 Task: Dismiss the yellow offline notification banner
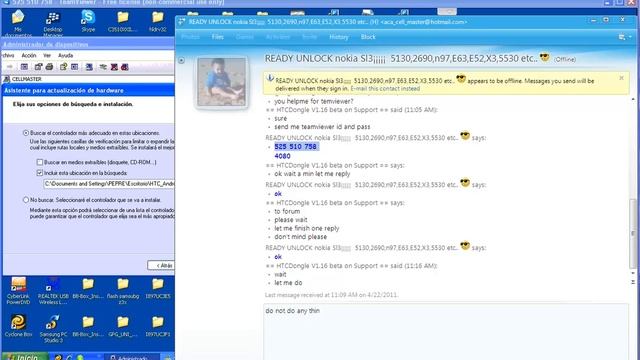tap(621, 78)
